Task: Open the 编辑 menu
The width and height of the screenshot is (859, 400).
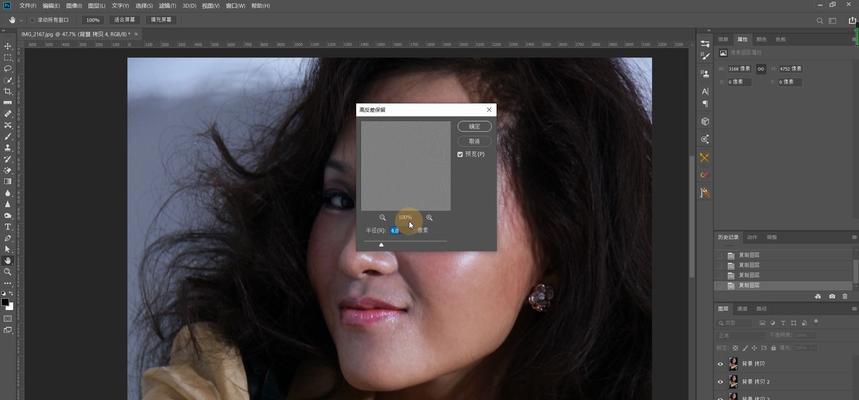Action: click(x=51, y=5)
